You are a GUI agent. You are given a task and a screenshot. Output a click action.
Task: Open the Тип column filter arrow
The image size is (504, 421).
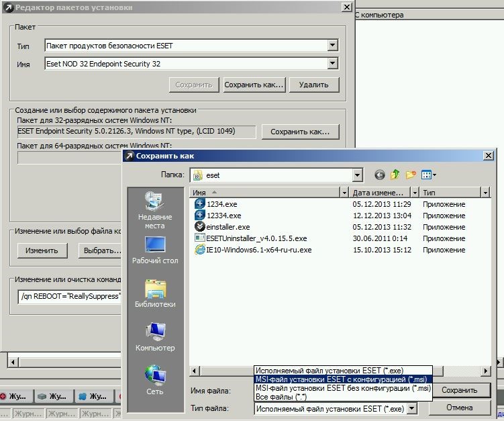pyautogui.click(x=485, y=193)
